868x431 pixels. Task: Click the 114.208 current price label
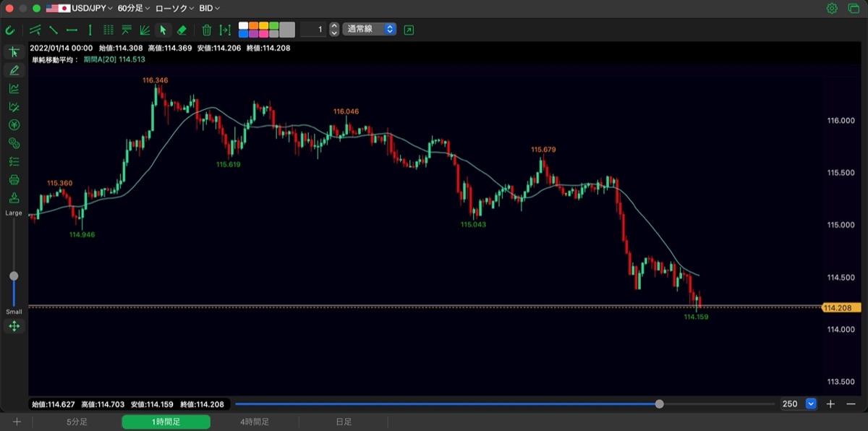tap(841, 308)
